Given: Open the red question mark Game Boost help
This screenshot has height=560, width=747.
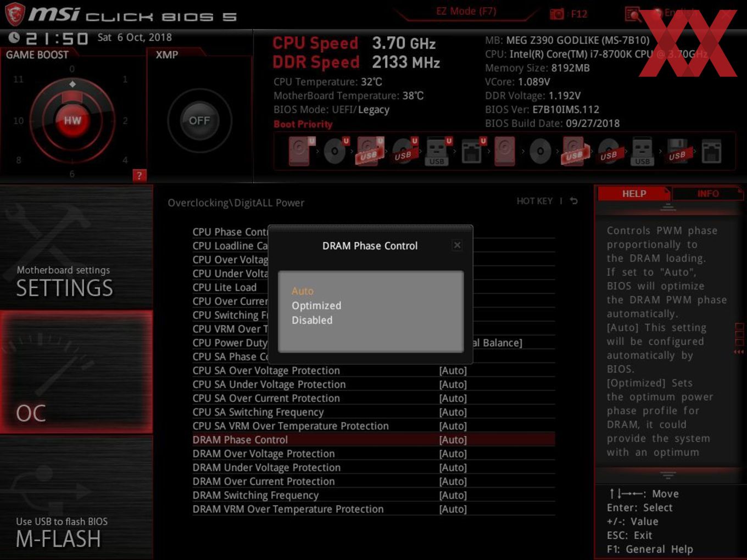Looking at the screenshot, I should pos(139,176).
